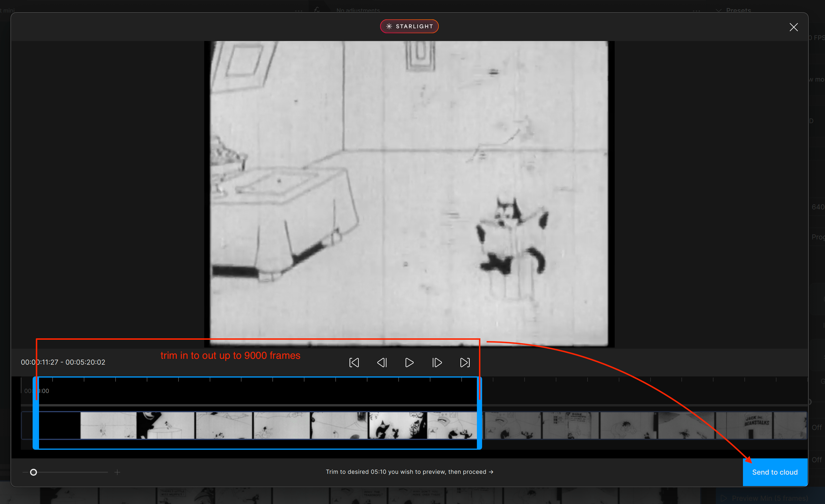Click the timeline zoom-out minus icon
825x504 pixels.
click(x=25, y=472)
